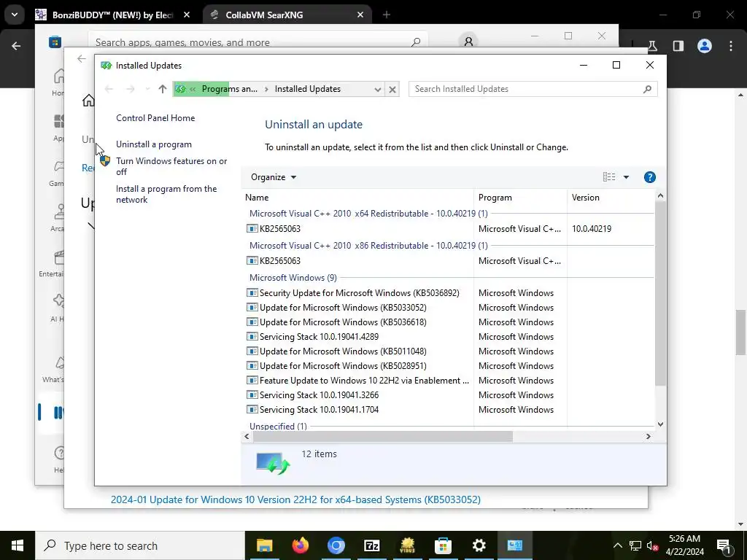Collapse the Microsoft Windows (9) group
This screenshot has height=560, width=747.
(293, 278)
